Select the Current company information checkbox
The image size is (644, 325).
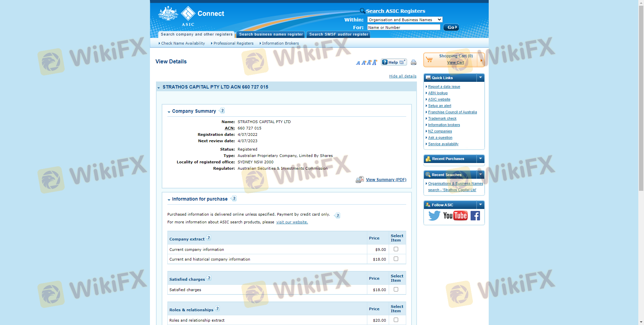[396, 249]
